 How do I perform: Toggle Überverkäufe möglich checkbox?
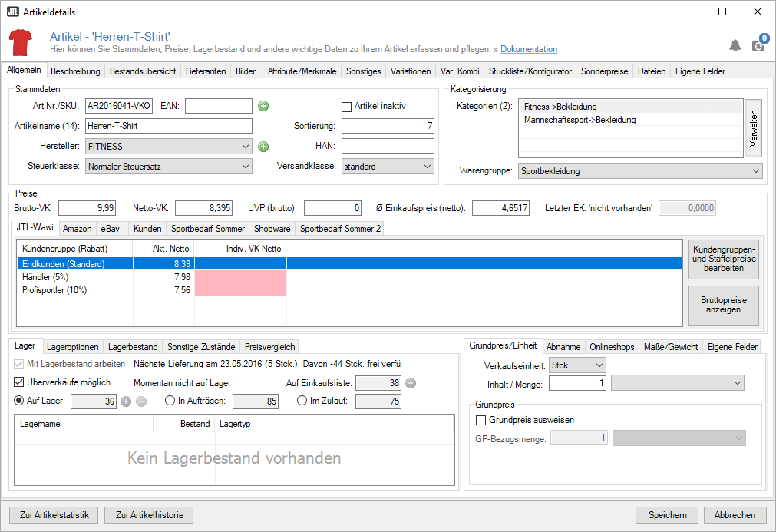tap(20, 382)
